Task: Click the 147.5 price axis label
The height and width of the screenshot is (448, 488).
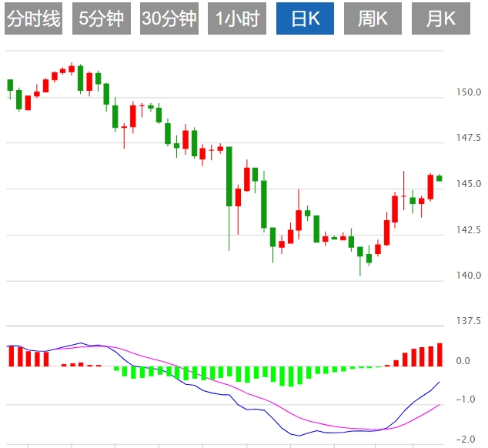Action: tap(467, 139)
